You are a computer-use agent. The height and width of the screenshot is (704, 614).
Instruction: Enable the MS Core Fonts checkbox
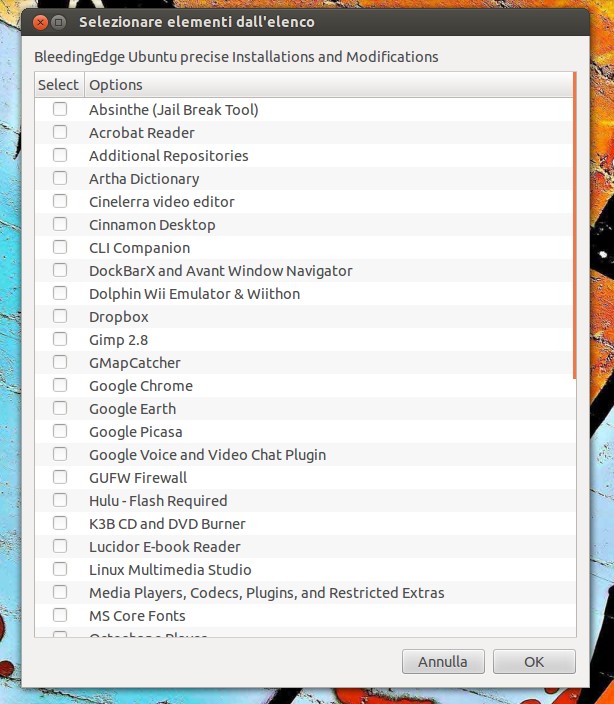pyautogui.click(x=60, y=615)
